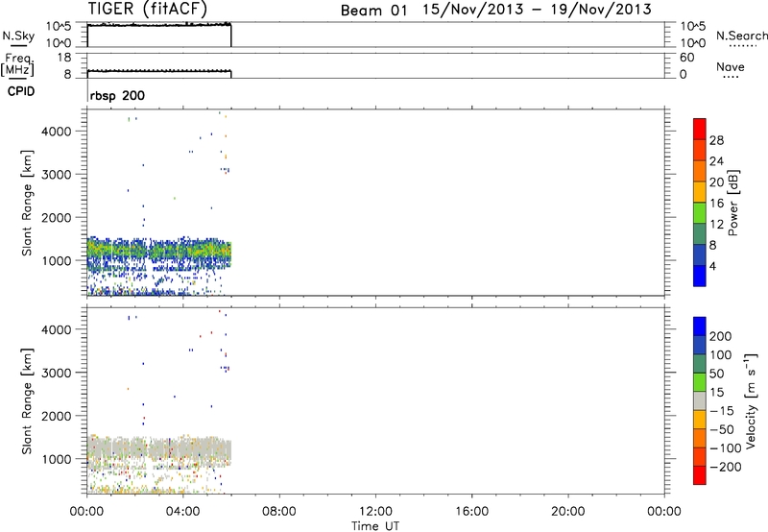
Task: Click the 18 tick on frequency axis
Action: pos(64,58)
